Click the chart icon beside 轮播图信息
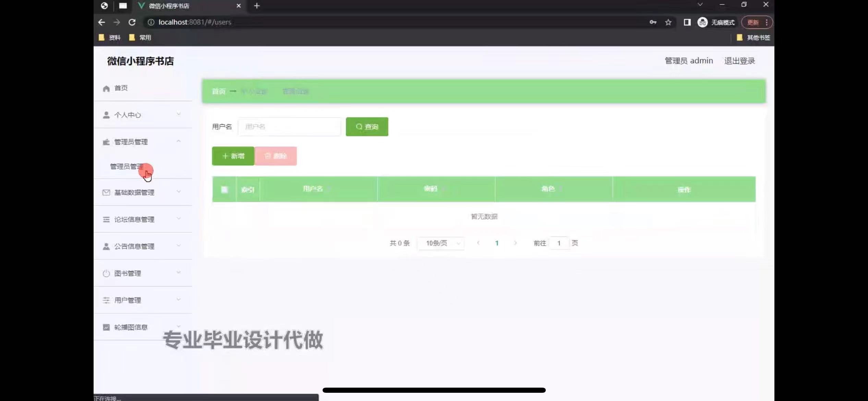This screenshot has height=401, width=868. pyautogui.click(x=106, y=327)
